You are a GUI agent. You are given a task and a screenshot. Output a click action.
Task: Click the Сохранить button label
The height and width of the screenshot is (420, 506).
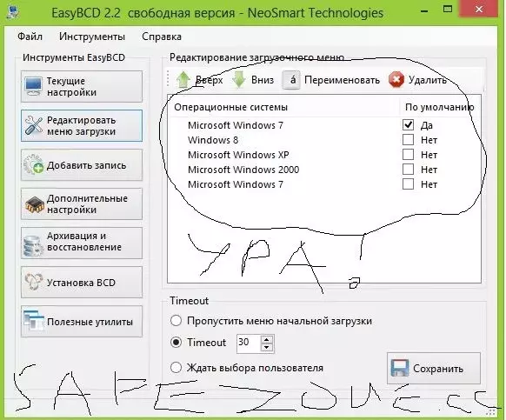click(x=438, y=369)
